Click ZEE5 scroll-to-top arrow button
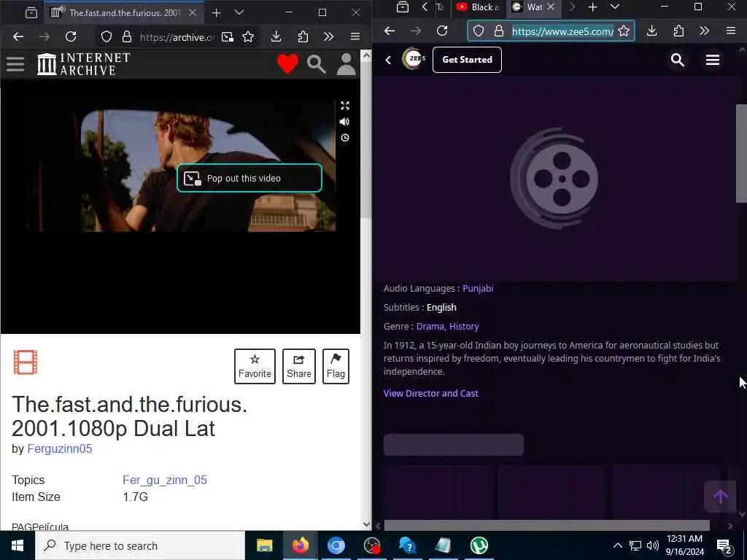Viewport: 747px width, 560px height. [x=720, y=497]
